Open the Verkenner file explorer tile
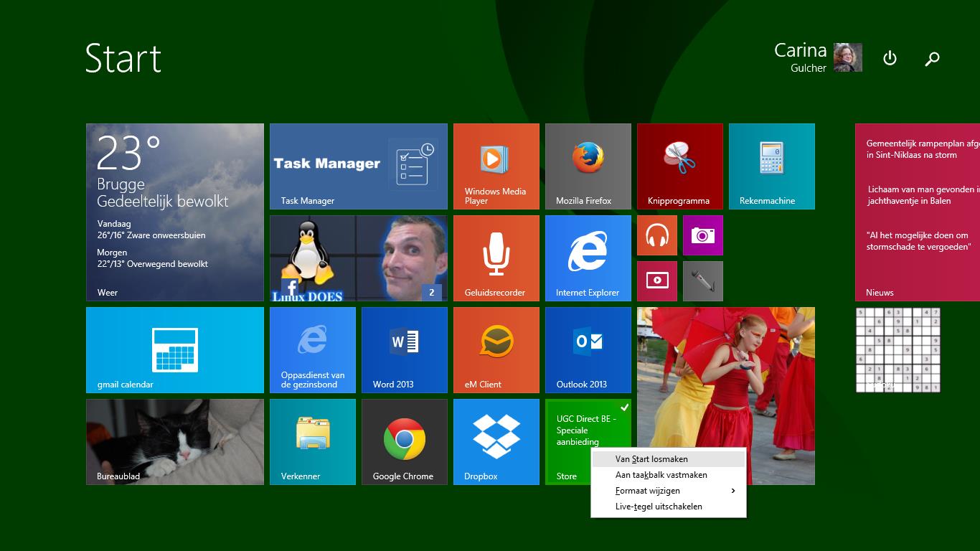Screen dimensions: 980x551 pos(313,442)
